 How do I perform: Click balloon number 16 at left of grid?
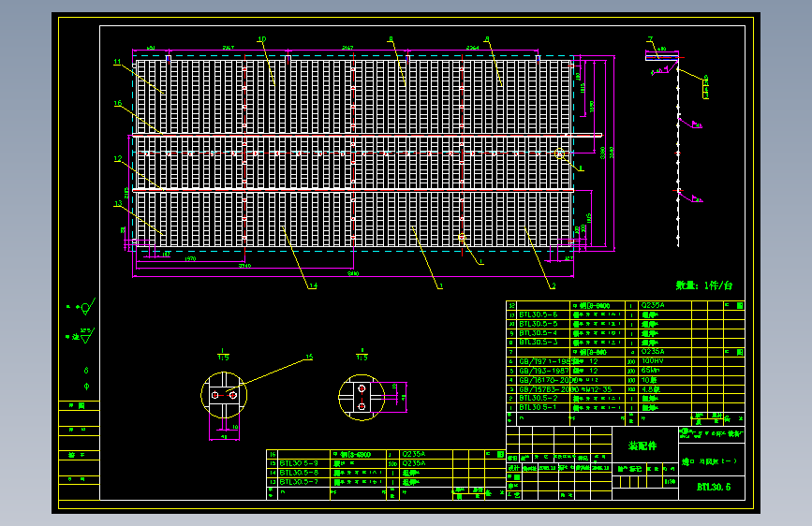(x=118, y=103)
